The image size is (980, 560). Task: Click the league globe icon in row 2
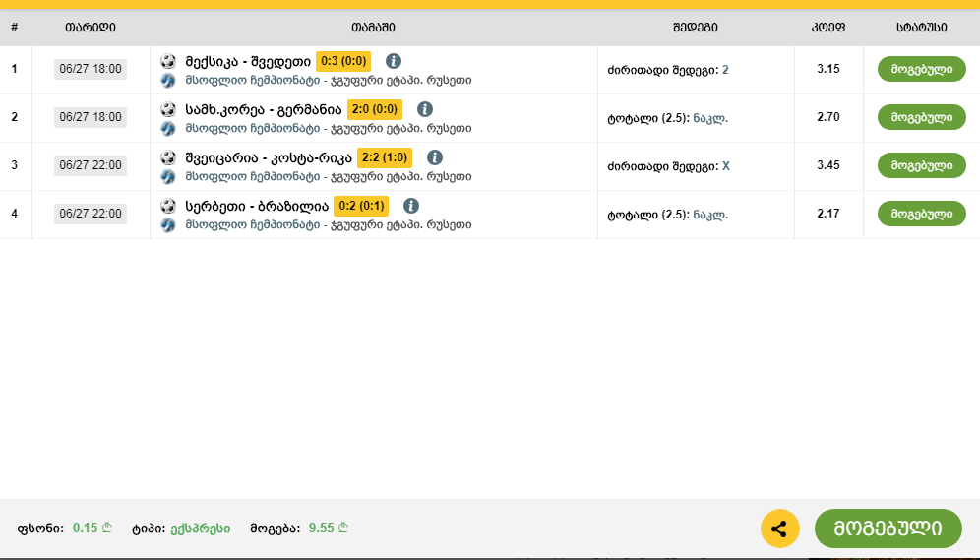[x=168, y=129]
